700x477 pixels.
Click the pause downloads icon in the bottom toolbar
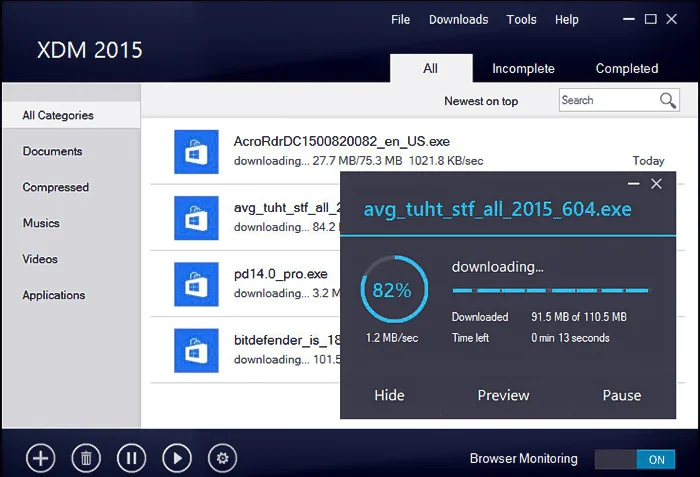[132, 458]
